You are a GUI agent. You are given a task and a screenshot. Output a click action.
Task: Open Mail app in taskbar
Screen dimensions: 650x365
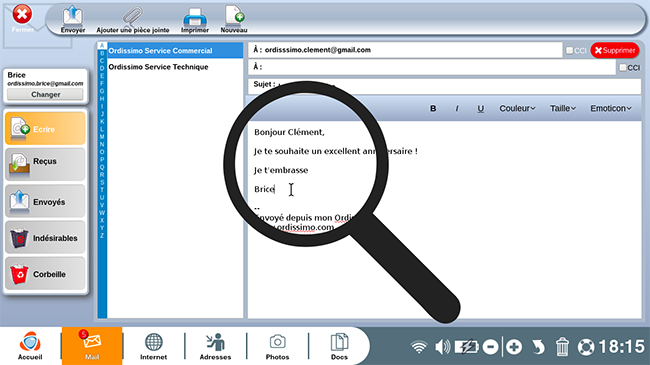coord(92,346)
